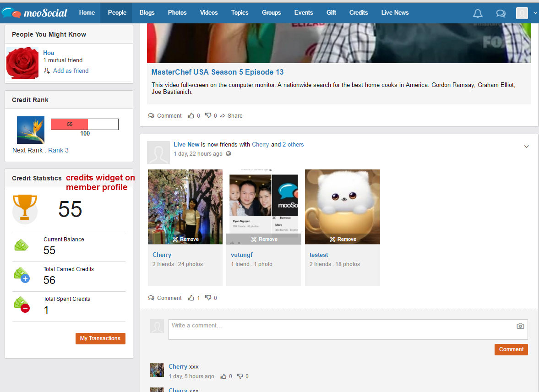Open Cherry's friend card name
Image resolution: width=539 pixels, height=392 pixels.
(x=162, y=255)
